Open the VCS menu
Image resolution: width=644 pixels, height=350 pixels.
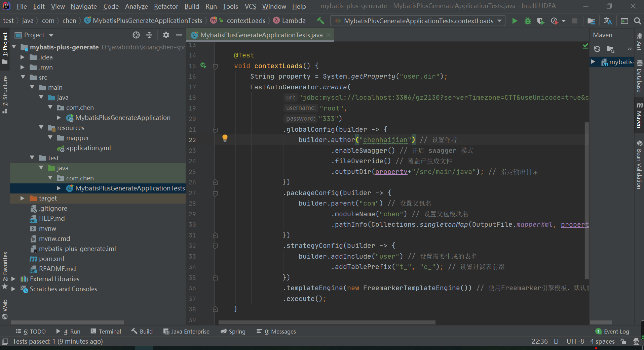(250, 6)
